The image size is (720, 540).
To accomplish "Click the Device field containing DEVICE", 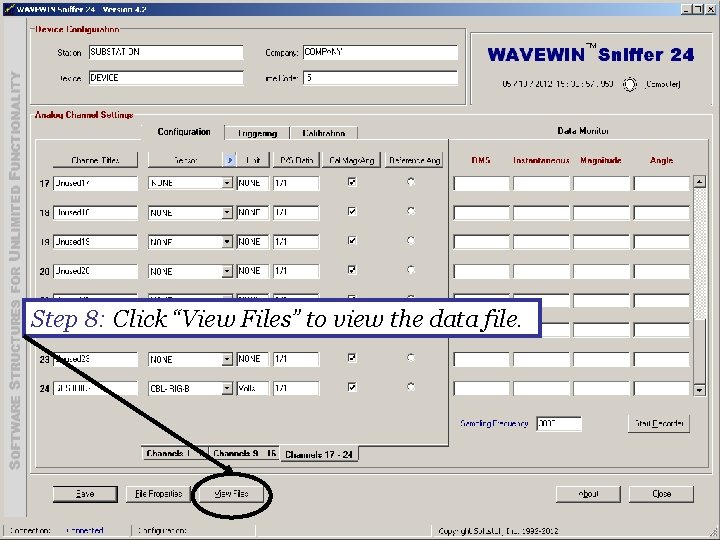I will [166, 78].
